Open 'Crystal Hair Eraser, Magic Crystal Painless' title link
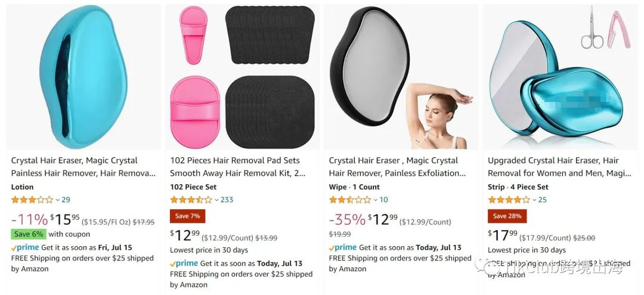The height and width of the screenshot is (295, 644). [x=83, y=167]
